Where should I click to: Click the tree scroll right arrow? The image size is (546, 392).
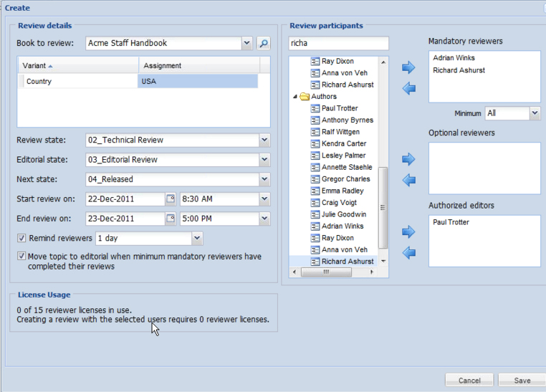tap(372, 272)
